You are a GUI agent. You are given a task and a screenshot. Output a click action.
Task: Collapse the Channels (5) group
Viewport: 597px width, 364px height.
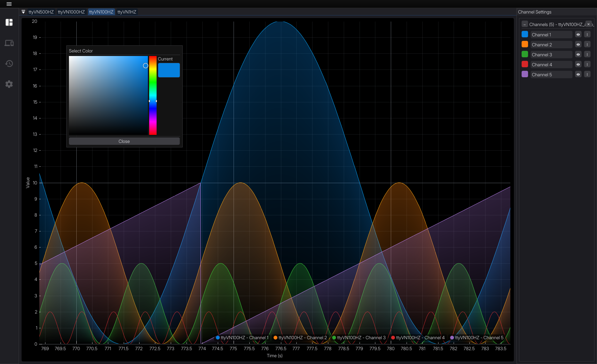[x=525, y=24]
